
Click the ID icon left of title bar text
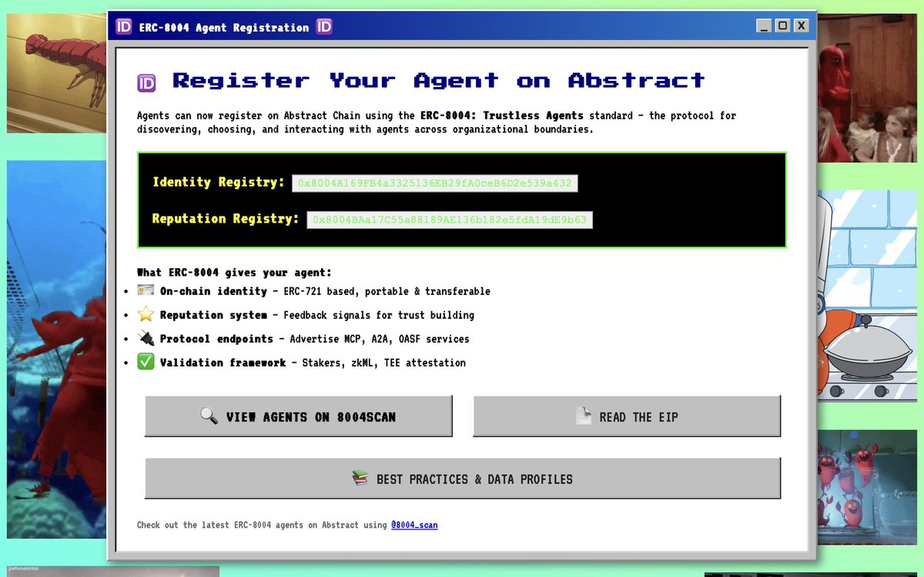[x=124, y=27]
